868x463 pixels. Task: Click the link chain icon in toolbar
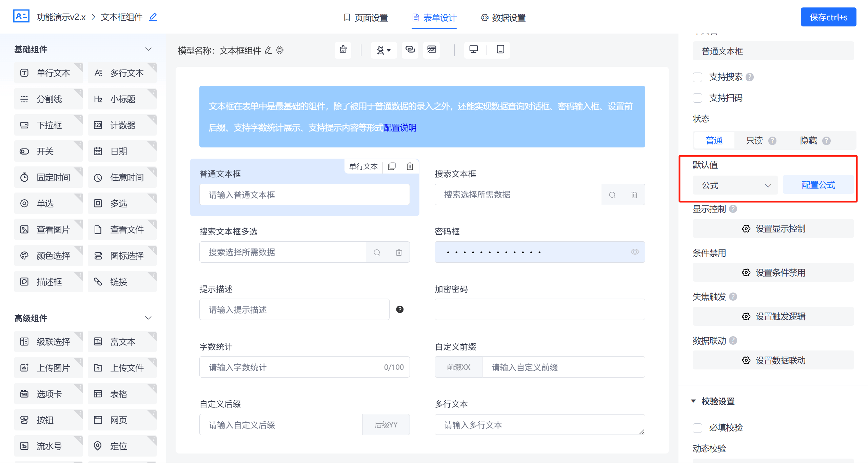[x=410, y=50]
